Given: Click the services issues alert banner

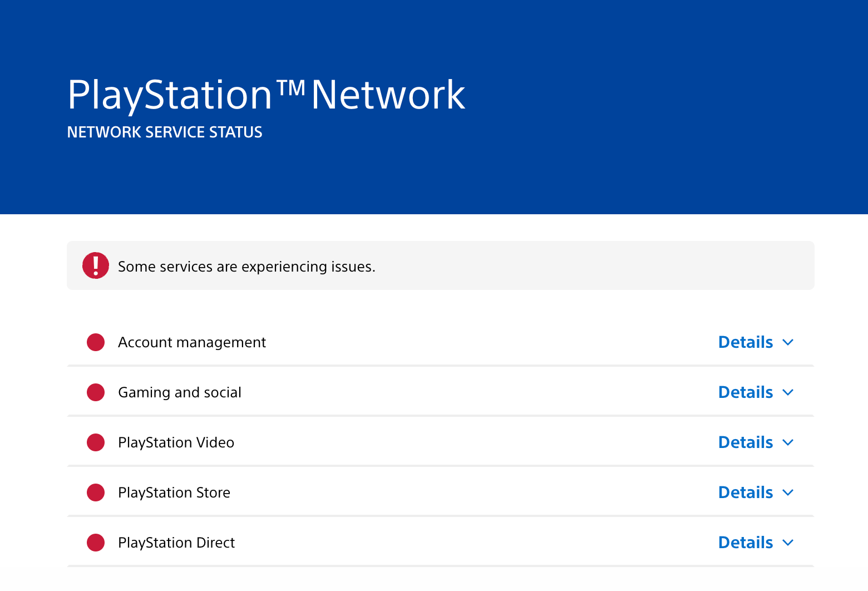Looking at the screenshot, I should tap(440, 265).
